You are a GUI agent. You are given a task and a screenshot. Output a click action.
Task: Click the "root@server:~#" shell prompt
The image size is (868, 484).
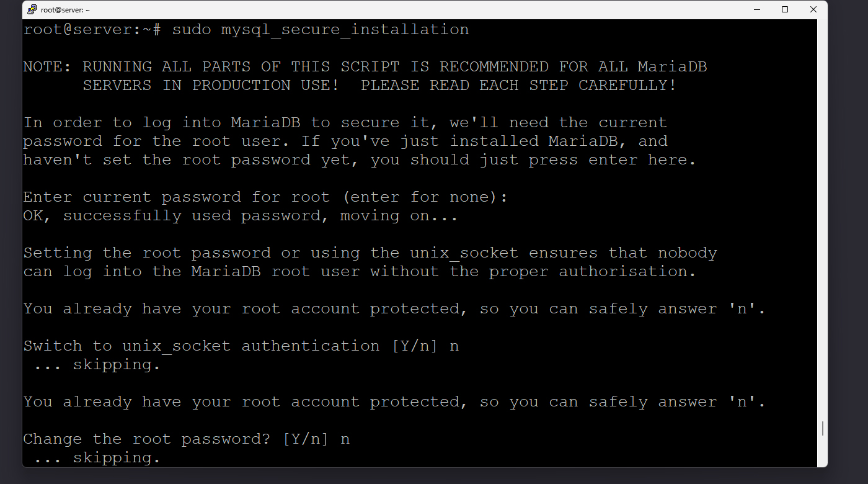92,29
